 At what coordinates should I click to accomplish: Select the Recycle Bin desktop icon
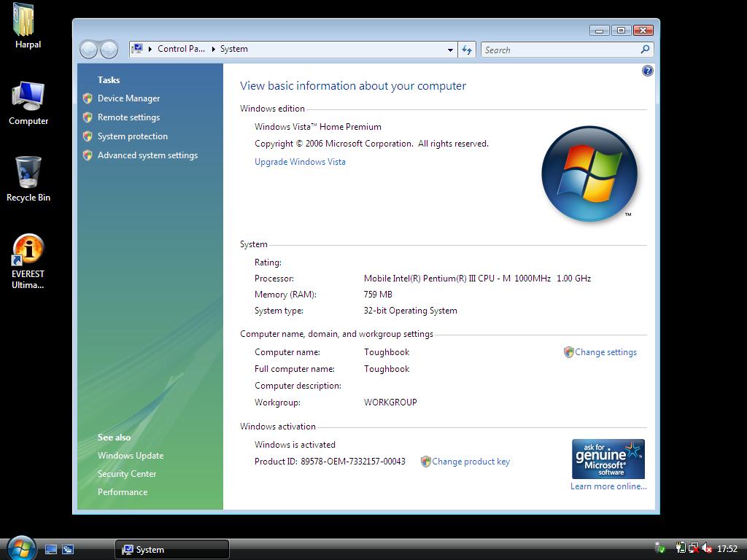click(28, 179)
